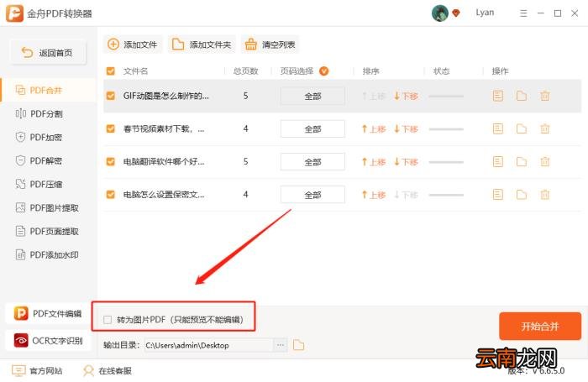Open the hamburger menu in title bar
The height and width of the screenshot is (382, 588).
tap(523, 13)
